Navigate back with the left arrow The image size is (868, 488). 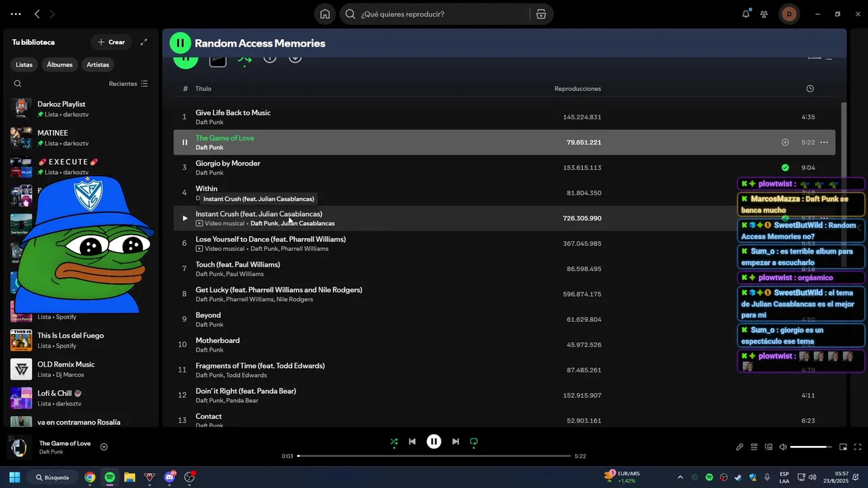pyautogui.click(x=37, y=14)
